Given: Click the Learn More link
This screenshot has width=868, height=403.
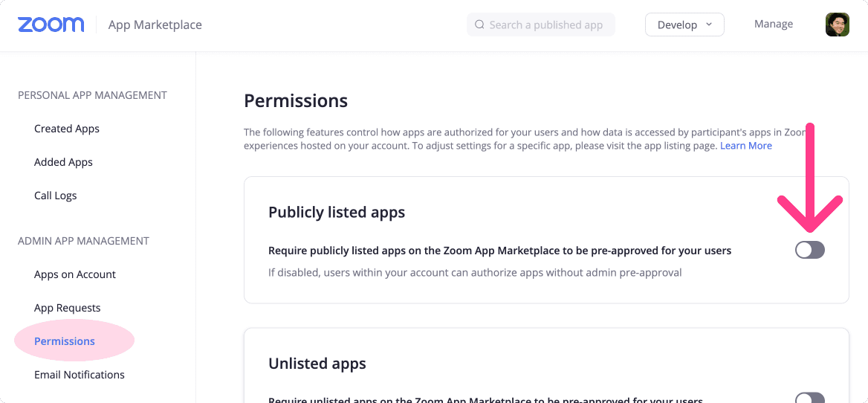Looking at the screenshot, I should click(745, 146).
